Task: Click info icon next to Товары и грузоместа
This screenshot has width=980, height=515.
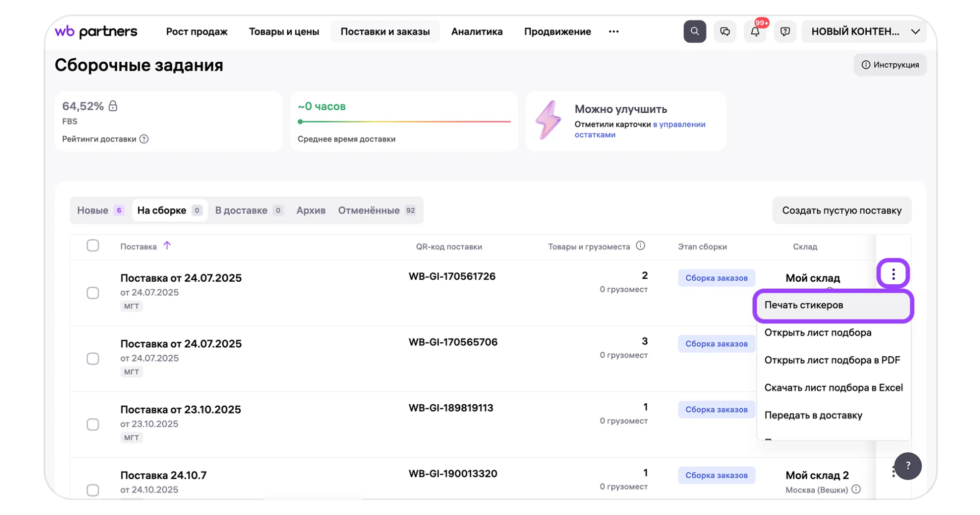Action: (x=640, y=246)
